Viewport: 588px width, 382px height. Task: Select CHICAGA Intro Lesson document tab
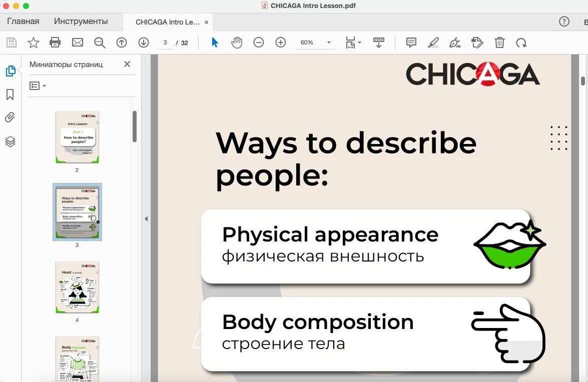168,22
